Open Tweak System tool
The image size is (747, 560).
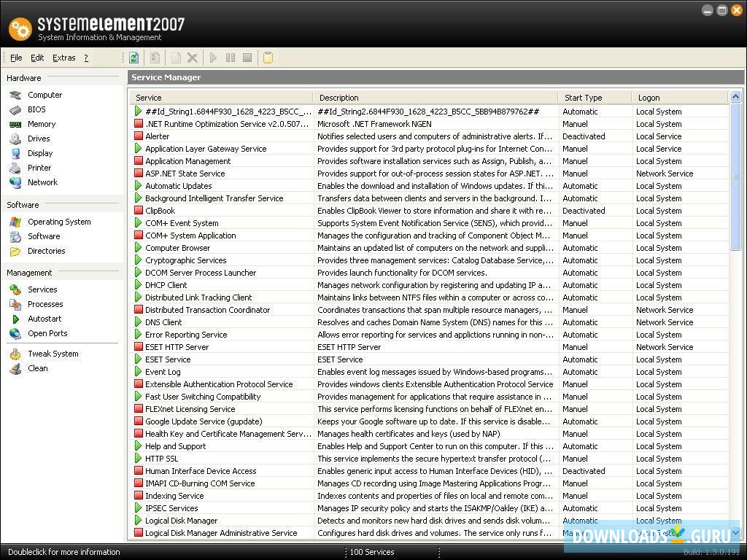(53, 354)
